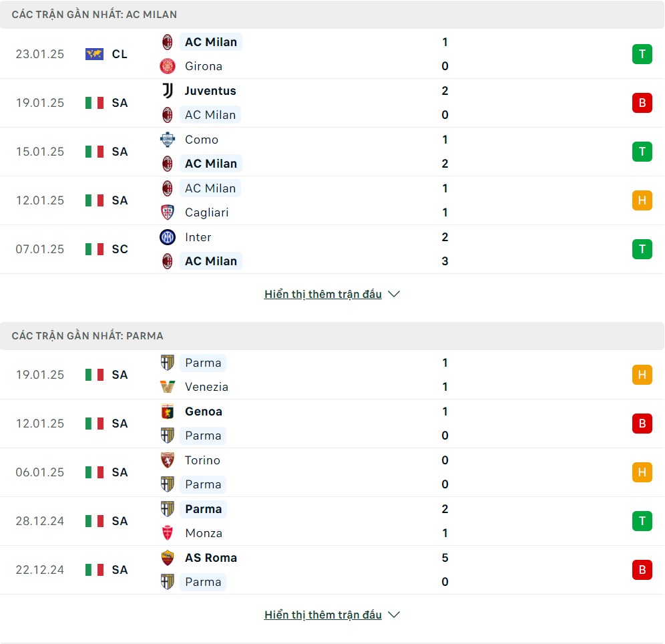Click the red B badge for Juventus match
Image resolution: width=665 pixels, height=644 pixels.
tap(642, 103)
